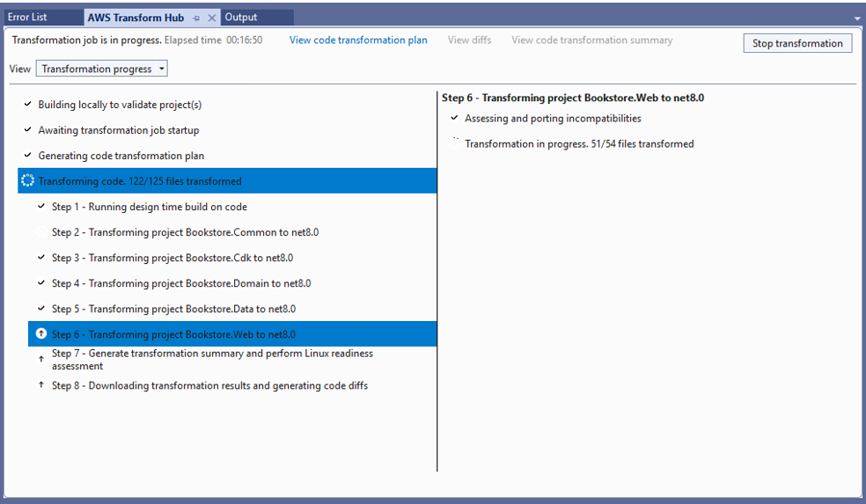
Task: Select Step 6 Bookstore.Web transformation row
Action: tap(232, 334)
